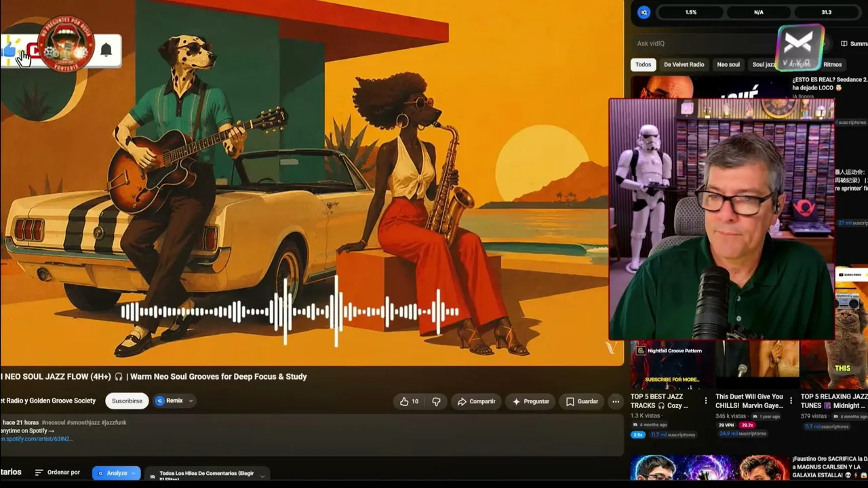Select the Todos filter chip
This screenshot has height=488, width=868.
pyautogui.click(x=644, y=64)
